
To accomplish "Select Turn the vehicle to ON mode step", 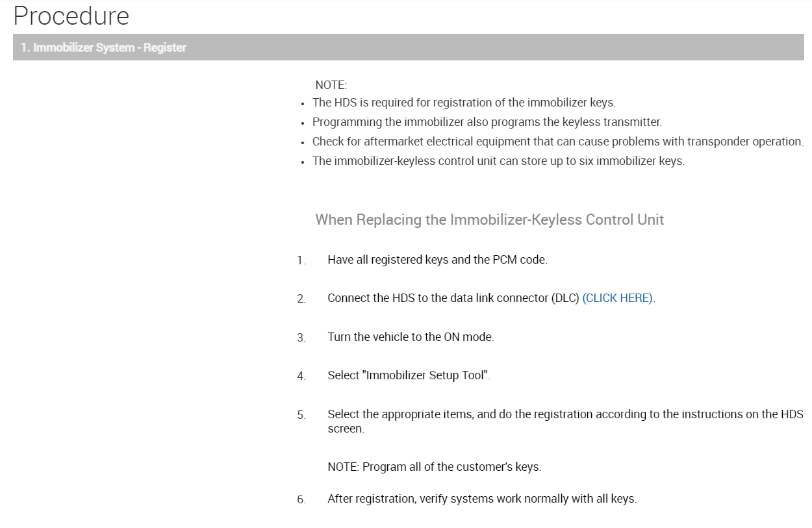I will [x=411, y=337].
